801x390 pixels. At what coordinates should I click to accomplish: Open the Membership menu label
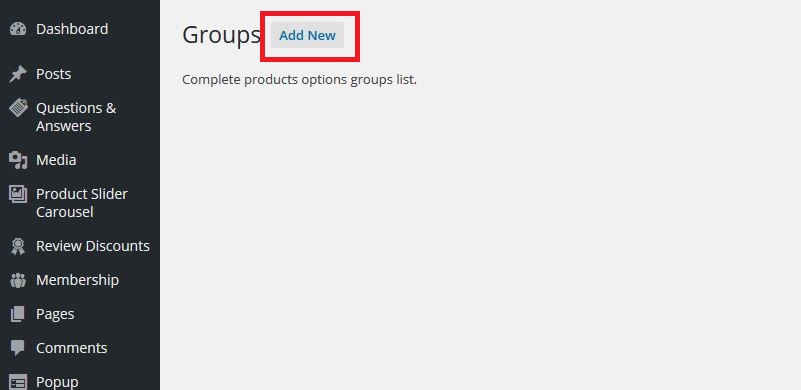(78, 280)
